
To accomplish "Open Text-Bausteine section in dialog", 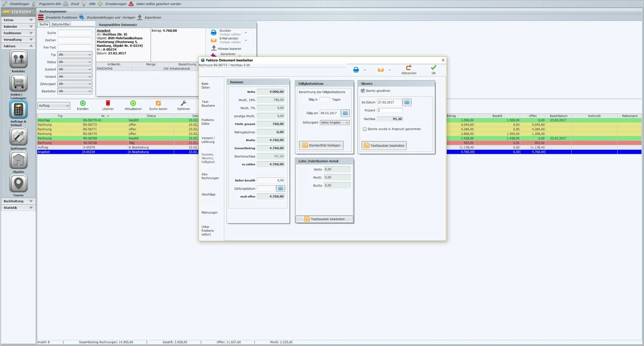I will click(x=208, y=104).
